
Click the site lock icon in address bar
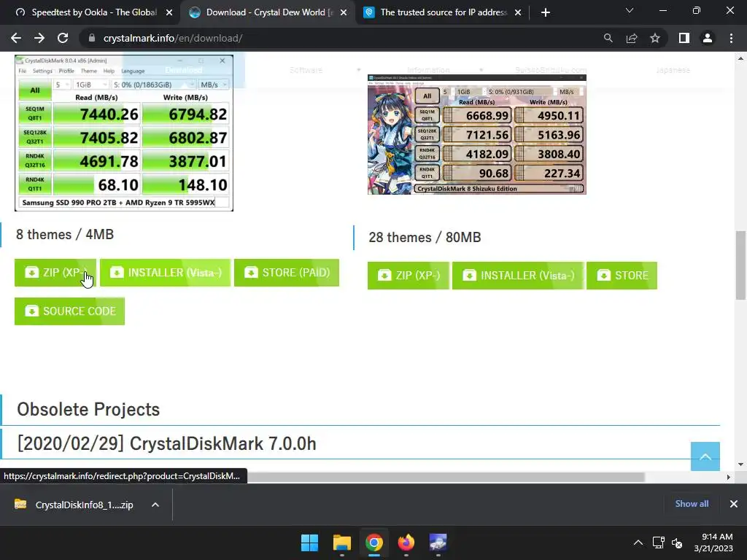click(x=92, y=38)
